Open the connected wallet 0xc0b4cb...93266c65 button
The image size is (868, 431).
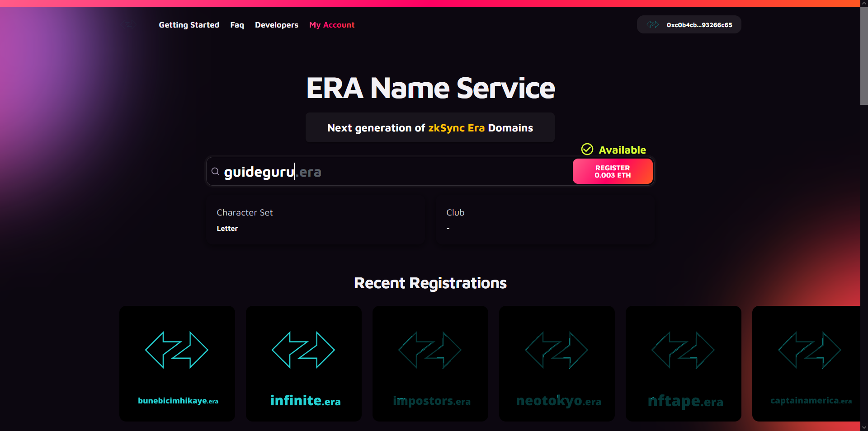point(689,25)
